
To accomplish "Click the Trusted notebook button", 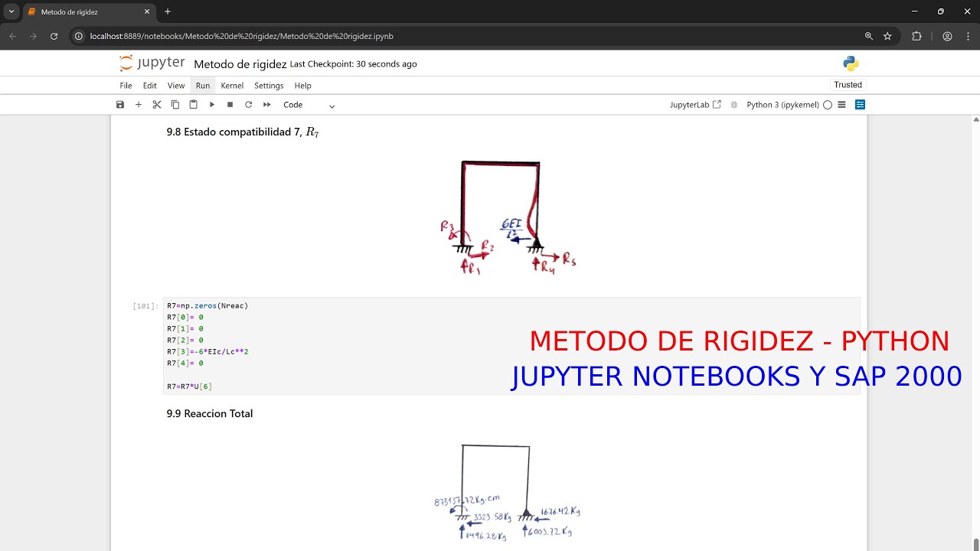I will pyautogui.click(x=848, y=85).
